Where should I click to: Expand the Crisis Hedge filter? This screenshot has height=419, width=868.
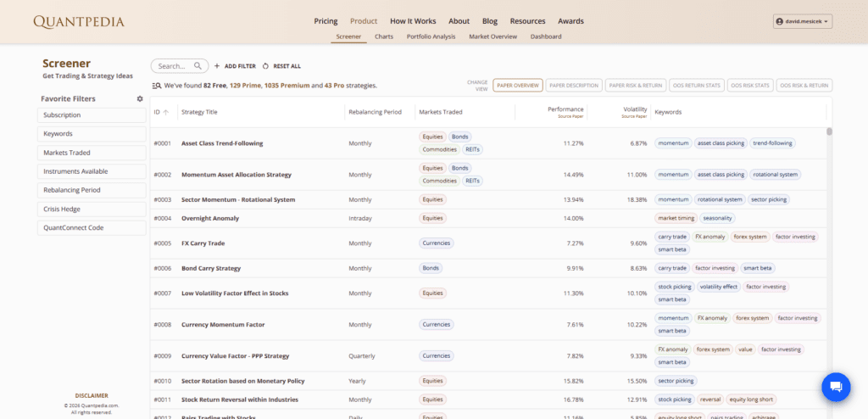click(x=92, y=209)
